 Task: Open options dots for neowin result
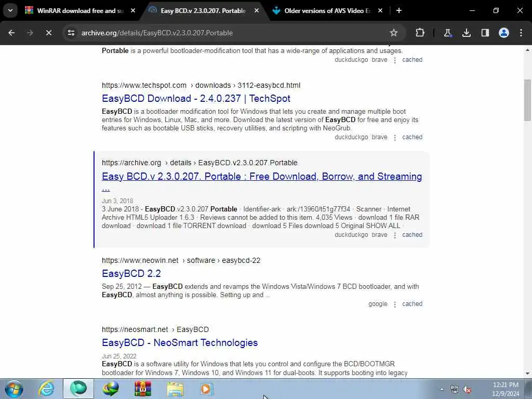click(x=395, y=304)
